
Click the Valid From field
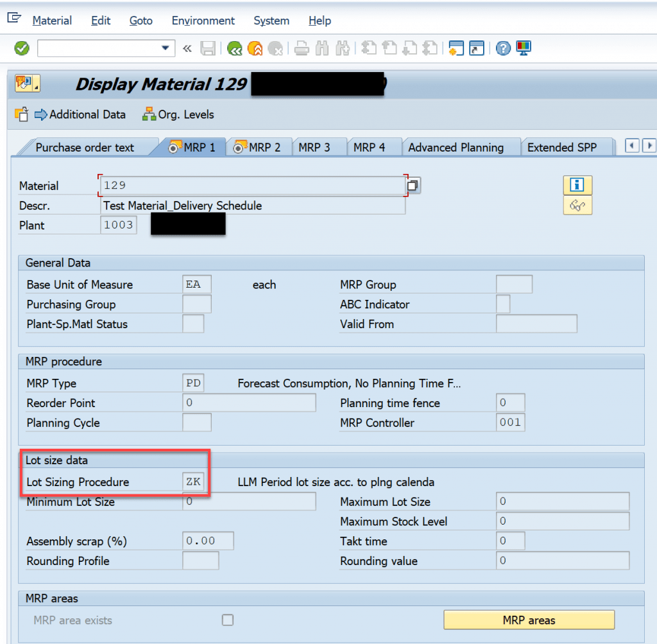pyautogui.click(x=536, y=324)
